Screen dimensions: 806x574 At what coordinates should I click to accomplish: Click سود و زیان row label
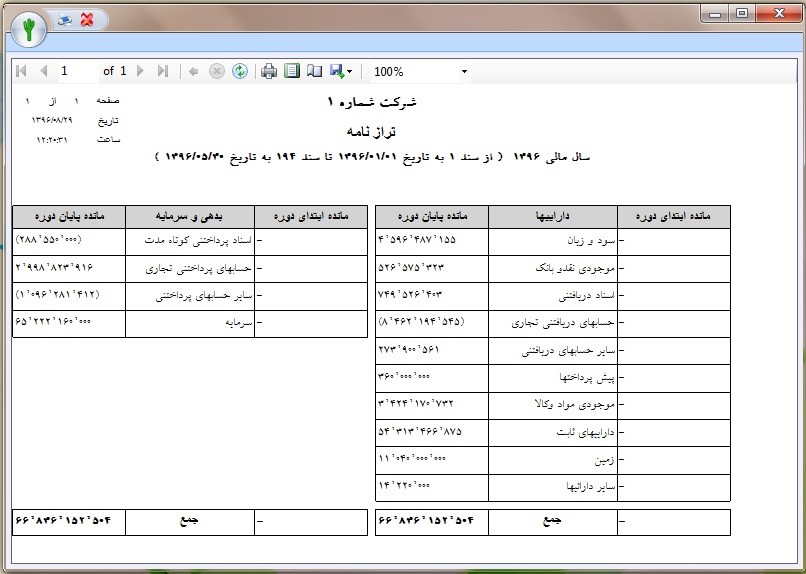[591, 240]
